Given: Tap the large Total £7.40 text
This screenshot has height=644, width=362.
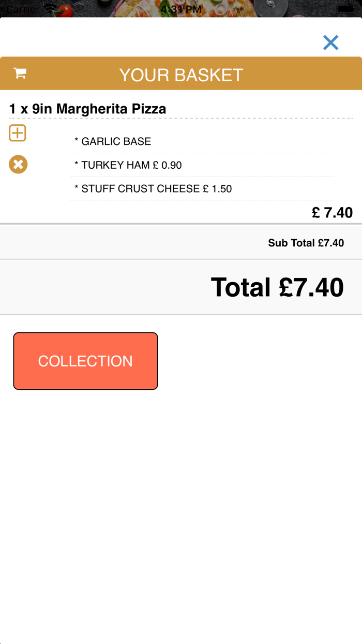Looking at the screenshot, I should [277, 287].
